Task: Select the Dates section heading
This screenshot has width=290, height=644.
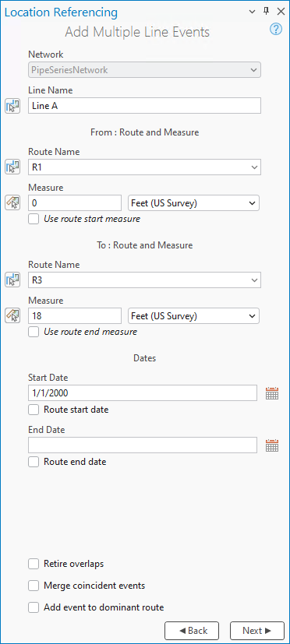Action: [145, 358]
